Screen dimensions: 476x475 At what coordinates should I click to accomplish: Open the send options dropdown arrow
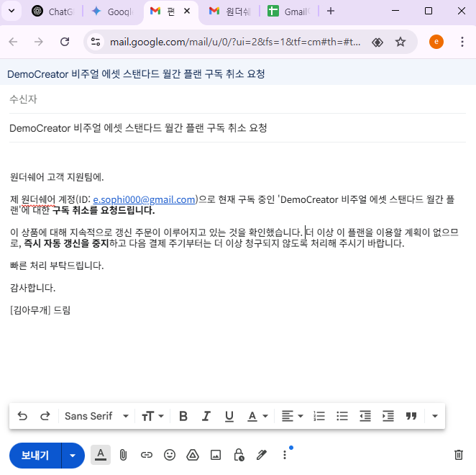pos(73,456)
